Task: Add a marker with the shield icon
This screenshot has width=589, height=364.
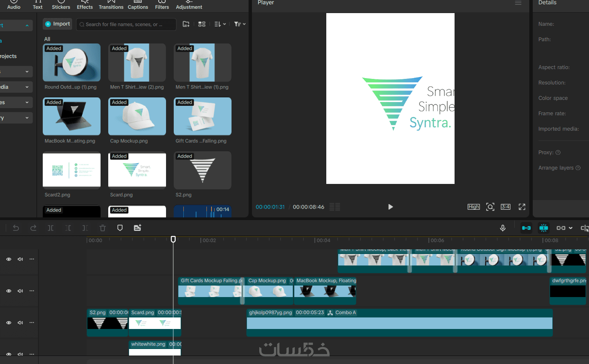Action: pos(120,228)
